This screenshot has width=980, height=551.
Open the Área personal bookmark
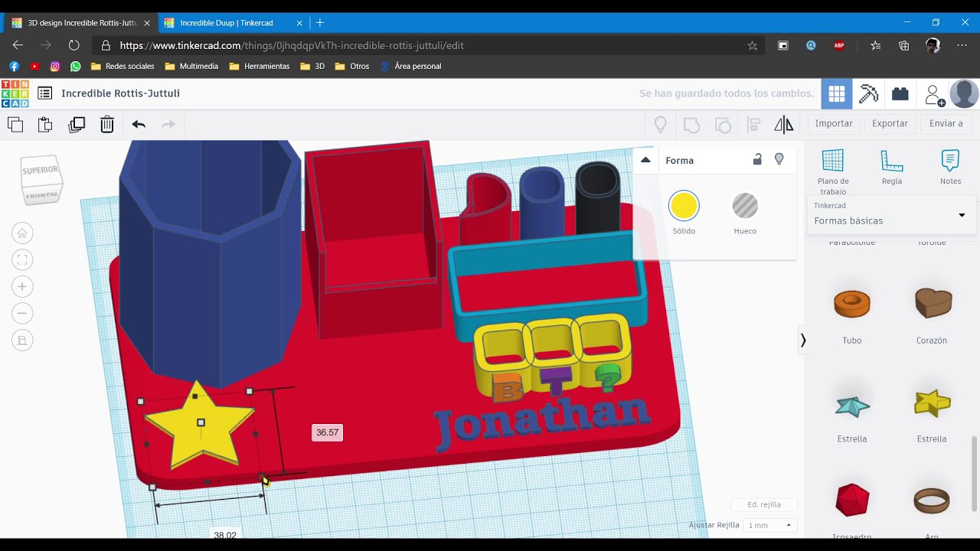click(410, 67)
